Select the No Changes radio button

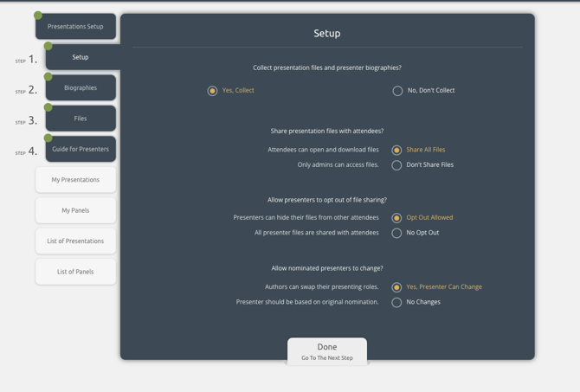(x=396, y=303)
